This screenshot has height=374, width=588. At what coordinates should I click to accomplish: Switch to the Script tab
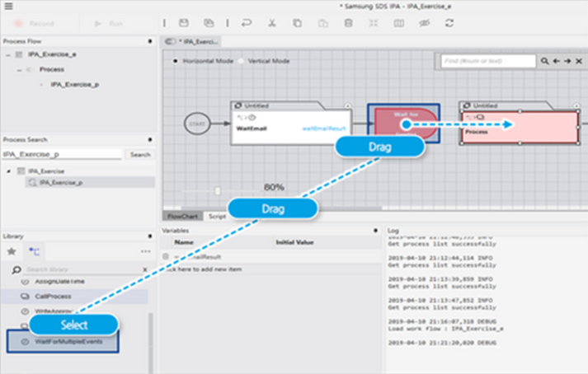coord(217,217)
